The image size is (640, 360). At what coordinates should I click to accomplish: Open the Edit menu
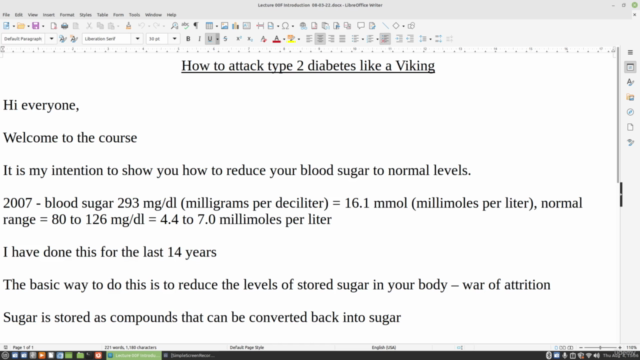click(19, 15)
